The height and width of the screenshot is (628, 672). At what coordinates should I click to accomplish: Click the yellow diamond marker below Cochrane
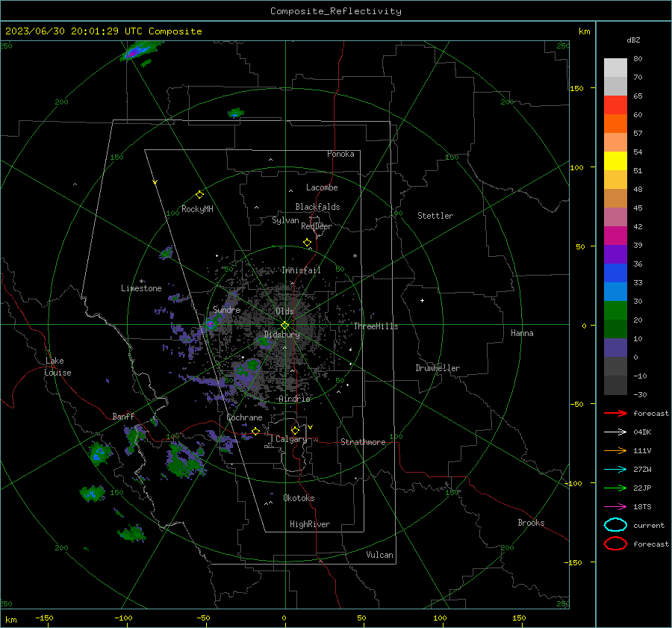(x=255, y=431)
